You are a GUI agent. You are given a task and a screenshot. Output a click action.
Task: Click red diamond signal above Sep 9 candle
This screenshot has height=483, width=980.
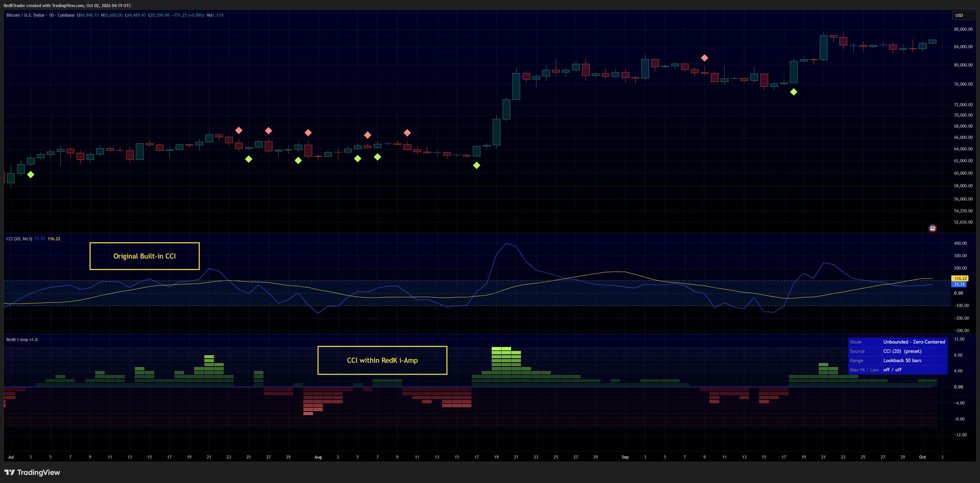[x=704, y=58]
